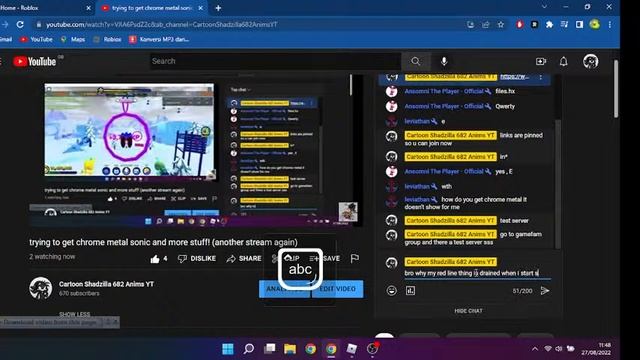Click the taskbar clock and date

pyautogui.click(x=596, y=349)
